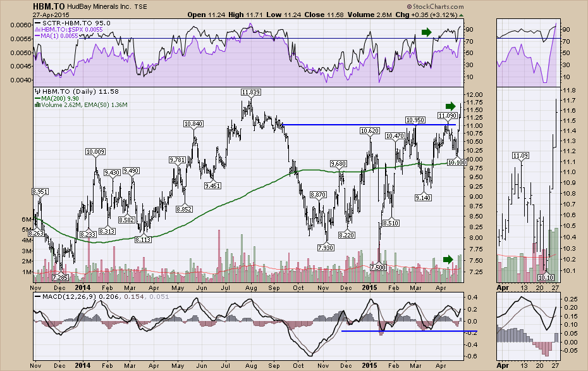Click the 11.839 peak price label
This screenshot has height=371, width=588.
pyautogui.click(x=251, y=92)
